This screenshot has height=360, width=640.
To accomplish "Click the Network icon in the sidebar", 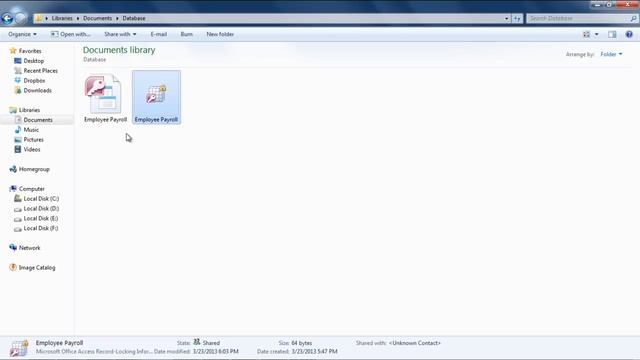I will tap(13, 247).
